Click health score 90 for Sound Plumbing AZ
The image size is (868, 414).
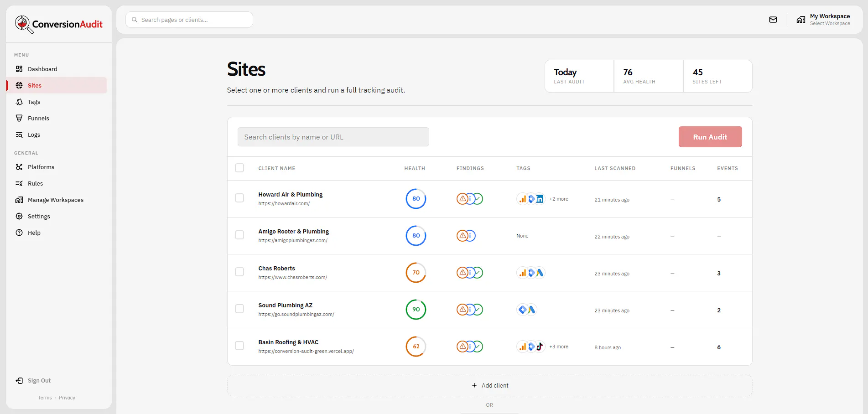pos(416,310)
